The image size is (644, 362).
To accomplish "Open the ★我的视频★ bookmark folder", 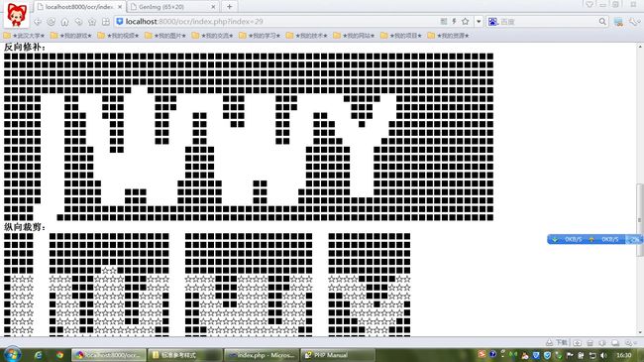I will pos(118,36).
